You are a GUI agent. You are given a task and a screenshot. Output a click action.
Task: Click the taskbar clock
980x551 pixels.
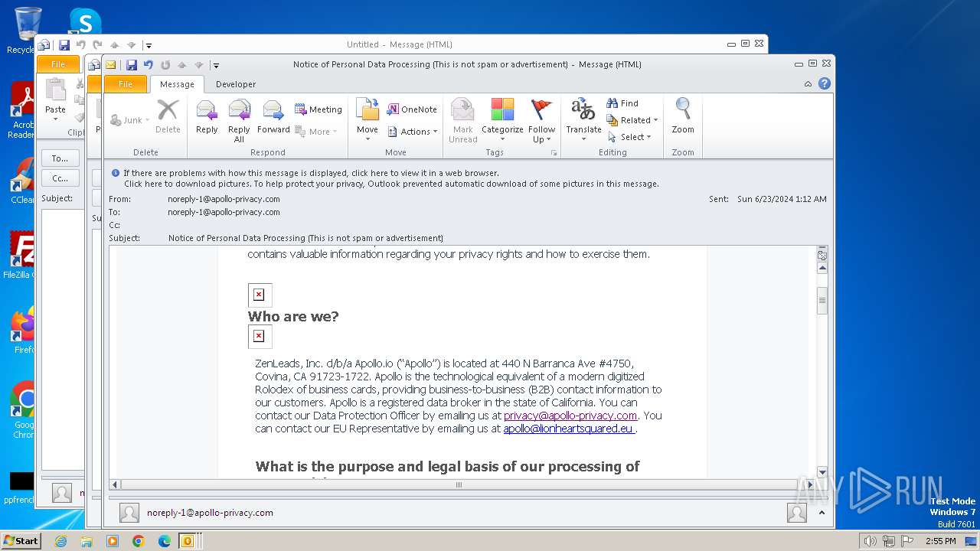(940, 541)
